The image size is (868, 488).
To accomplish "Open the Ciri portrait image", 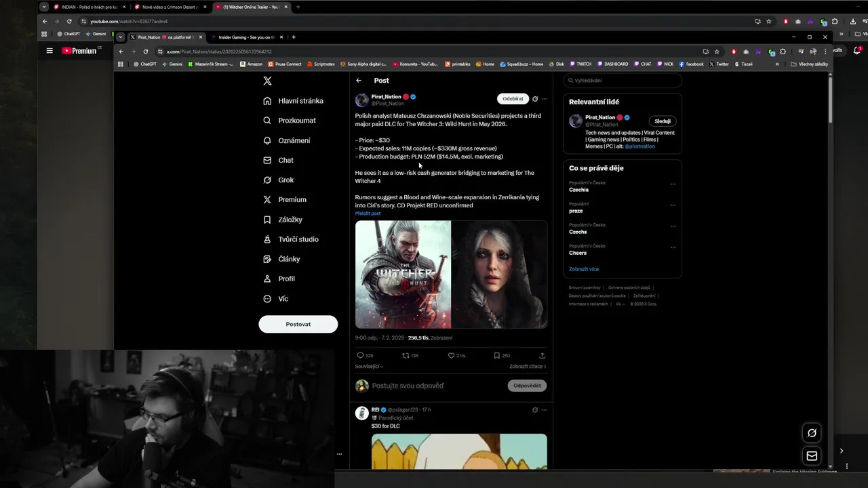I will coord(499,274).
